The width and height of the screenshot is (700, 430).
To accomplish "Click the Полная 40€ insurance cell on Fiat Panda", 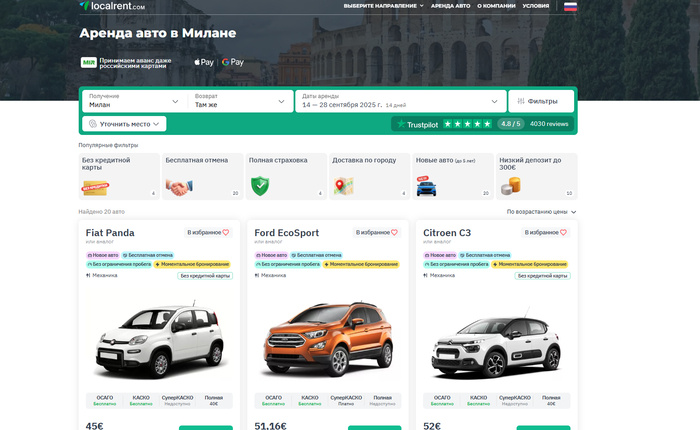I will (213, 401).
